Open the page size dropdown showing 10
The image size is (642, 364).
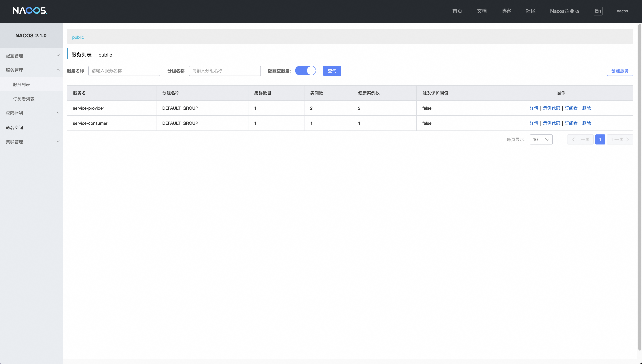541,139
